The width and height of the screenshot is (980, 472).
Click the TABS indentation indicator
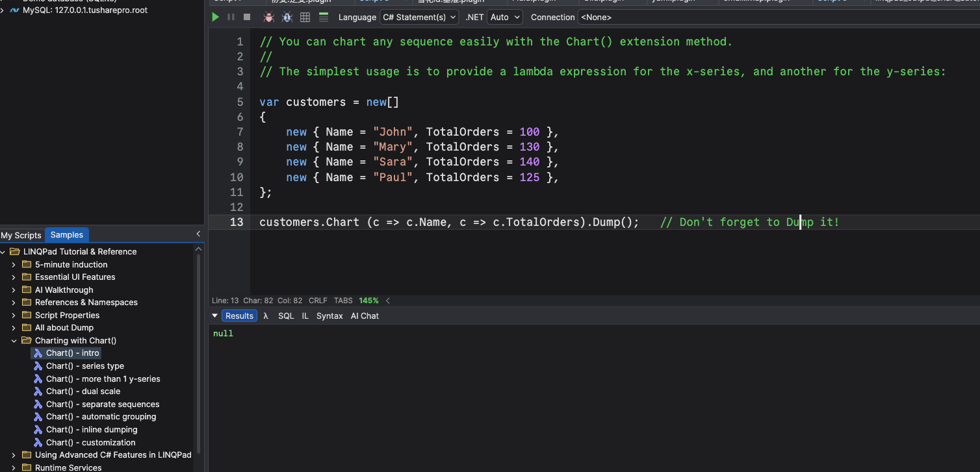tap(343, 301)
